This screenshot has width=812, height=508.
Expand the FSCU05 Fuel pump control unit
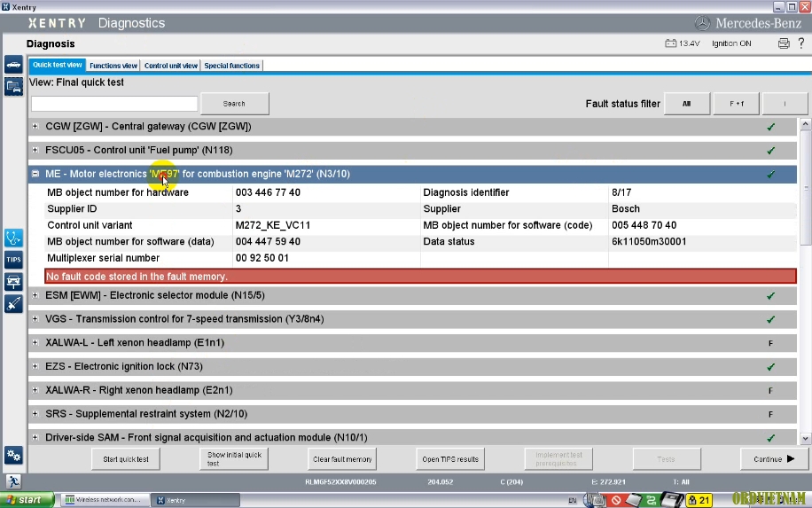click(x=35, y=150)
